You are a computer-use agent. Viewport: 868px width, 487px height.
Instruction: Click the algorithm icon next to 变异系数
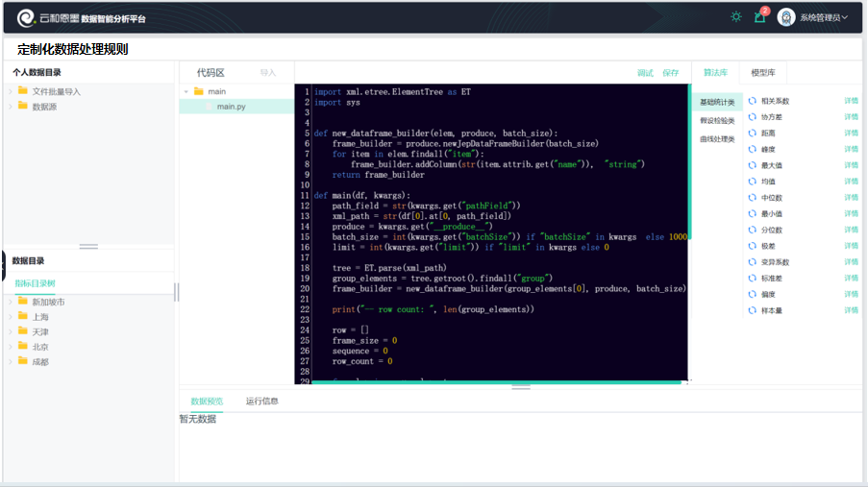point(753,262)
